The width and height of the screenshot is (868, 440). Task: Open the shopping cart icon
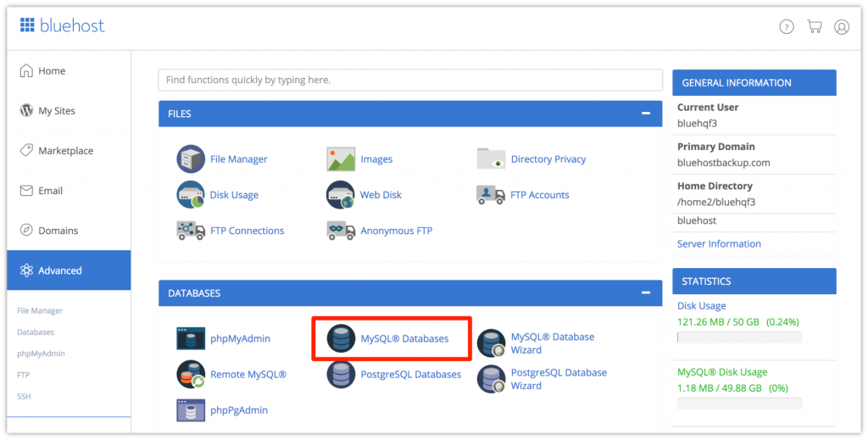click(815, 26)
